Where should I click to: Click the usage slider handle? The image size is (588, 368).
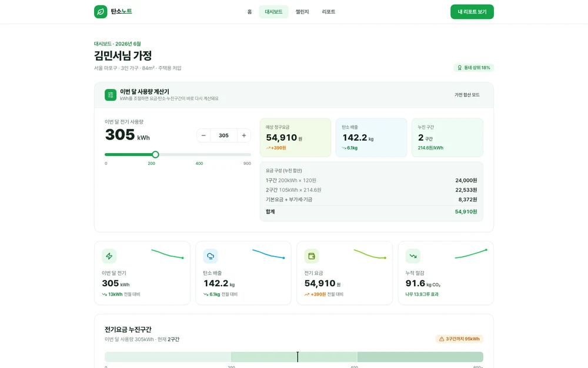(155, 154)
